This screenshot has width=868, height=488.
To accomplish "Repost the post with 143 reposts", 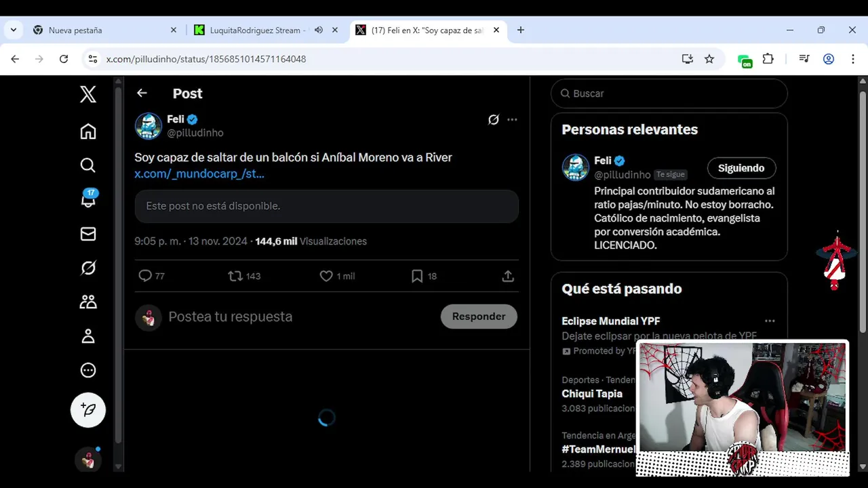I will pyautogui.click(x=244, y=276).
